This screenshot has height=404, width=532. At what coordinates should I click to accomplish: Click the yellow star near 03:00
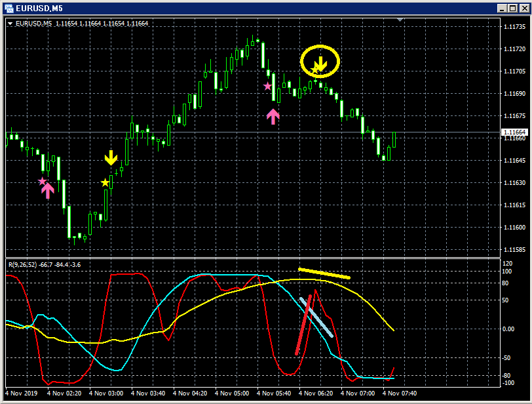[x=105, y=182]
